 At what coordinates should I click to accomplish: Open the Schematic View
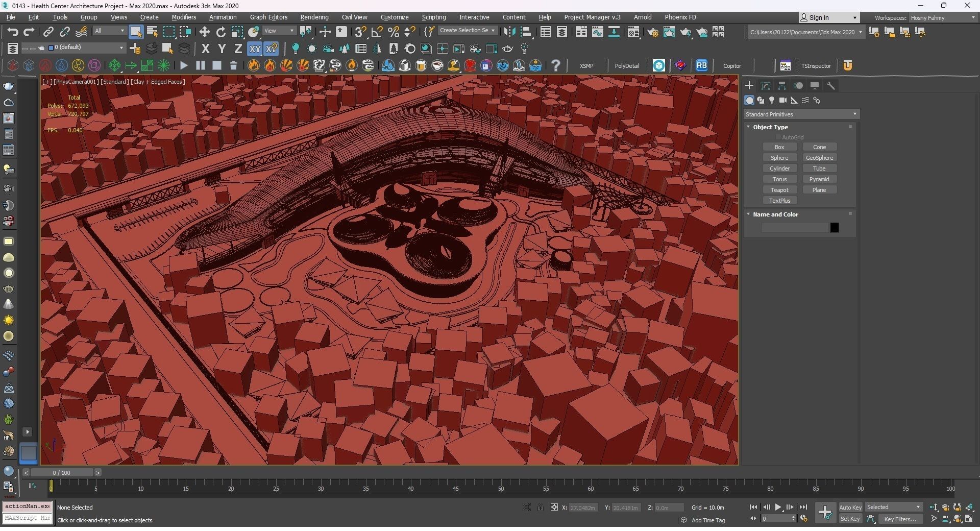pyautogui.click(x=614, y=32)
